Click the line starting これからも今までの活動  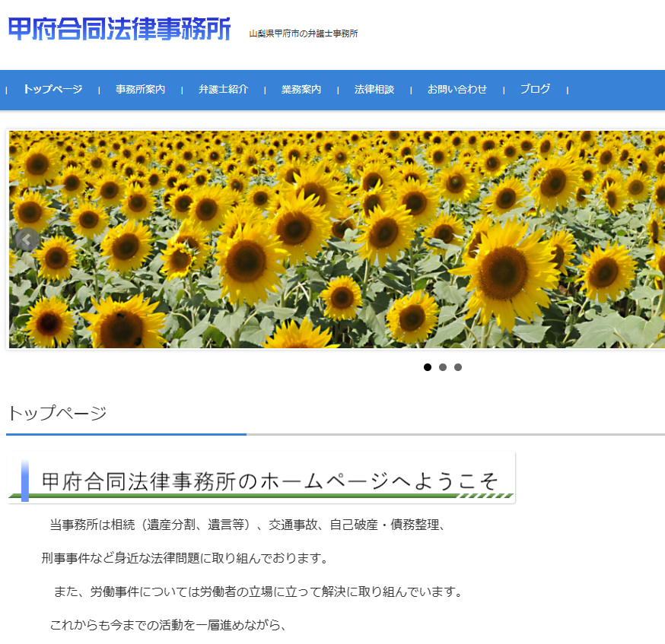(x=167, y=626)
